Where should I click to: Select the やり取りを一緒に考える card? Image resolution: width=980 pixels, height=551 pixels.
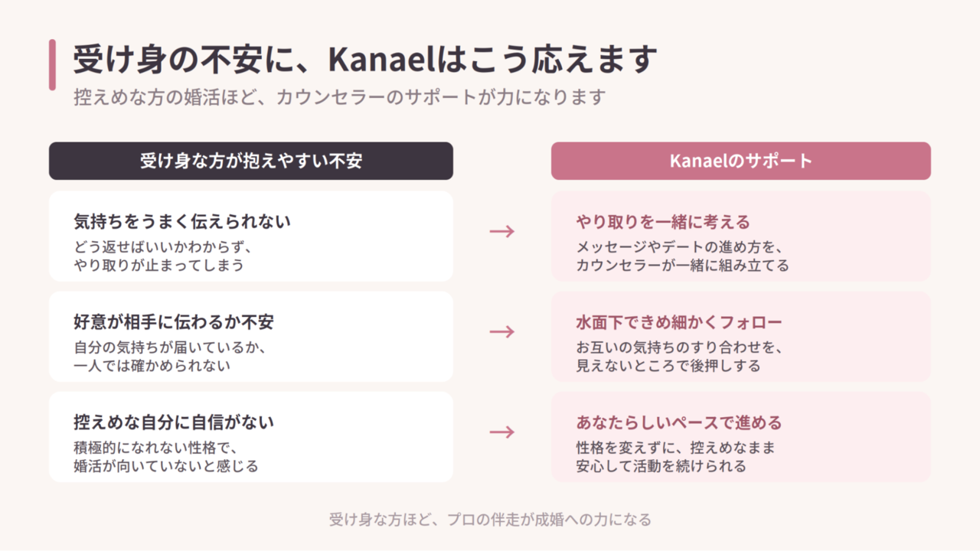(741, 236)
